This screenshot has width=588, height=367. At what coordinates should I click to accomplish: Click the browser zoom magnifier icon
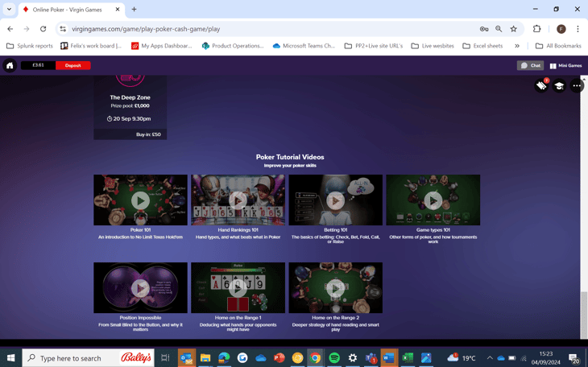[x=499, y=29]
